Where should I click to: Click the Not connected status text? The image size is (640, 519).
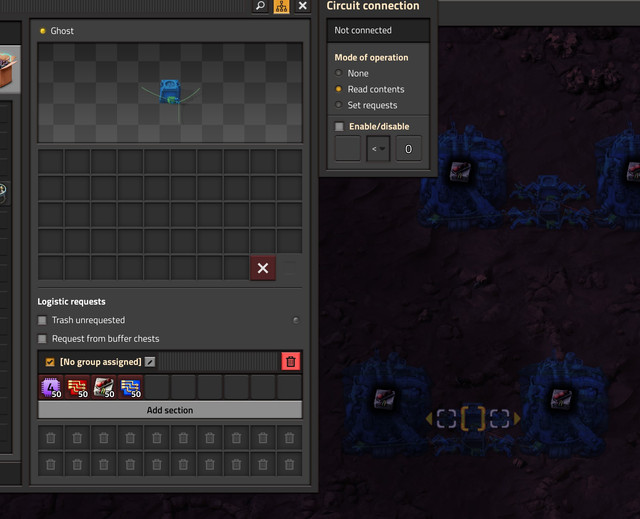tap(363, 30)
